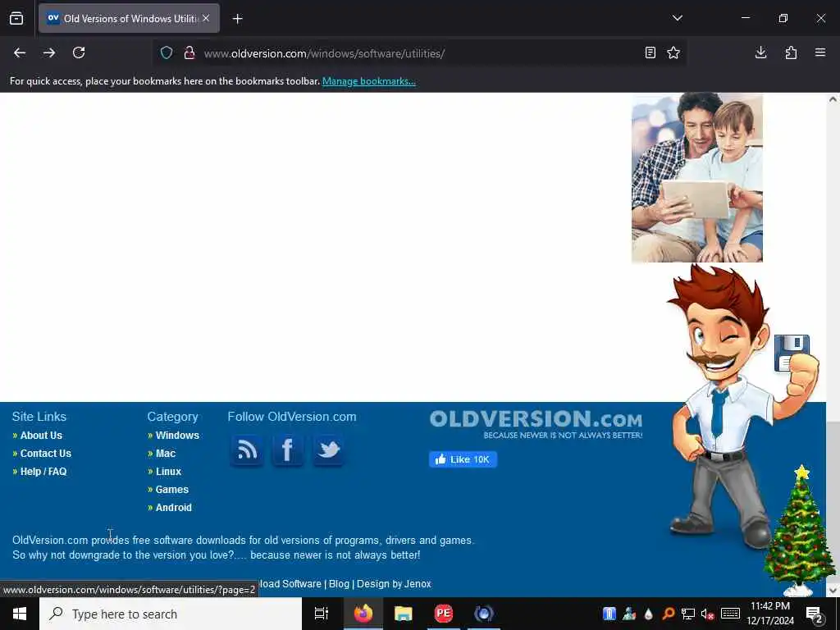
Task: Visit the OldVersion Twitter page icon
Action: point(328,450)
